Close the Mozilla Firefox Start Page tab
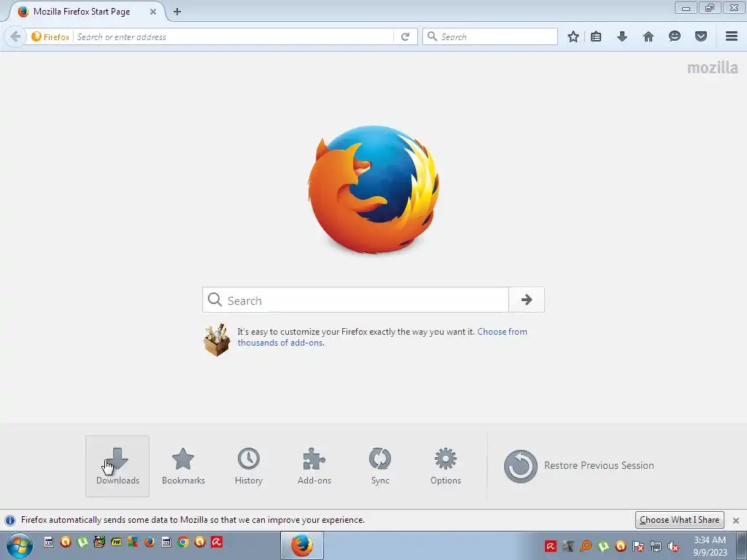The height and width of the screenshot is (560, 747). point(153,12)
